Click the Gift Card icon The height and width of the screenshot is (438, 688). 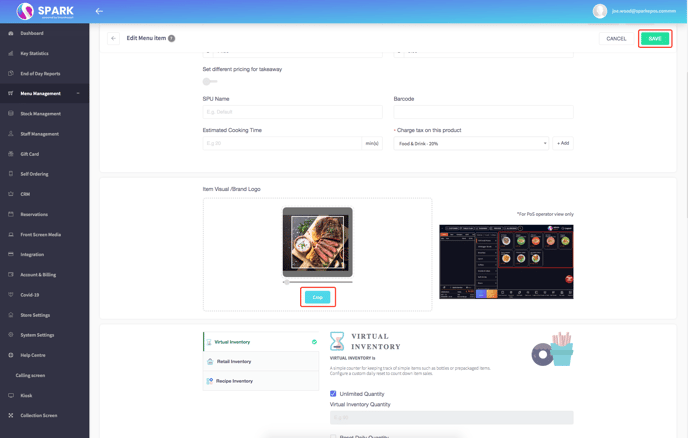(x=11, y=154)
